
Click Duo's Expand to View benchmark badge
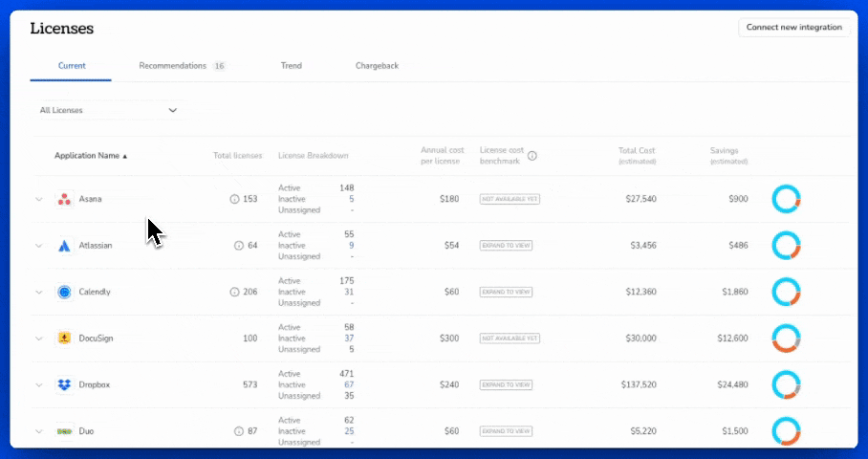[506, 431]
